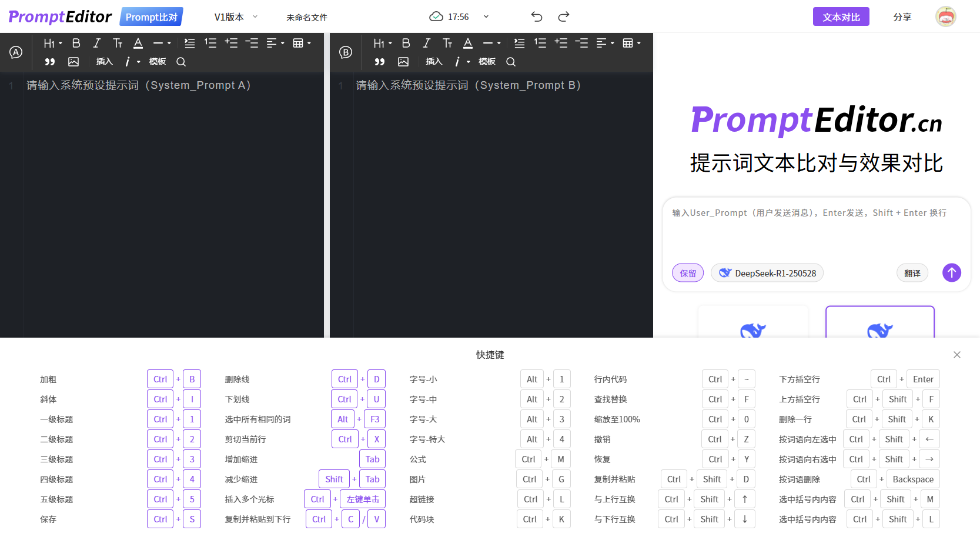980x540 pixels.
Task: Apply italic in editor B toolbar
Action: click(427, 43)
